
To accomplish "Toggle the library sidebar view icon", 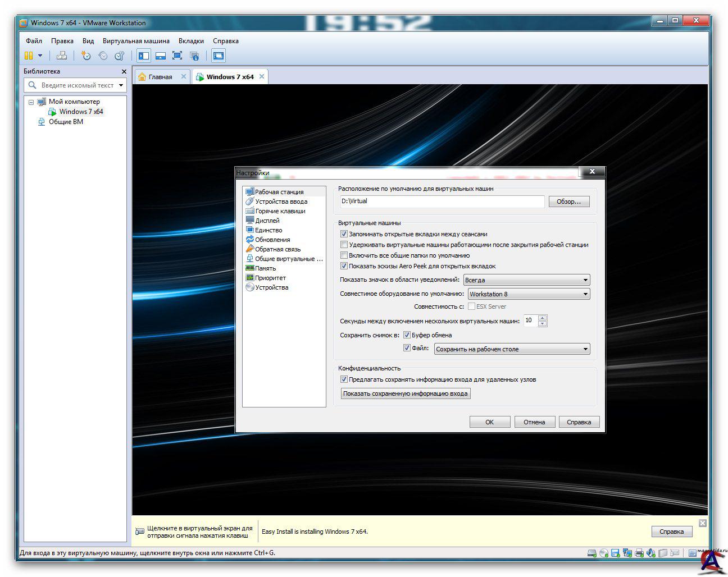I will [144, 56].
